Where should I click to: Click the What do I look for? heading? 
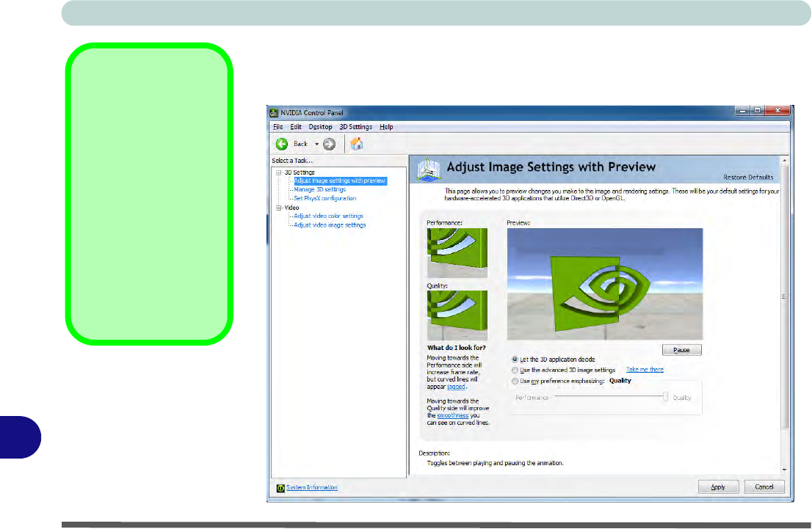(456, 348)
